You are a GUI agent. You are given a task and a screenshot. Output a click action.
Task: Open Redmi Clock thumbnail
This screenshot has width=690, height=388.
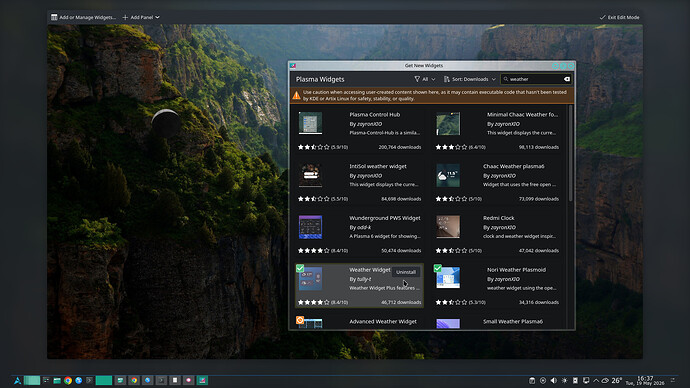click(x=448, y=227)
